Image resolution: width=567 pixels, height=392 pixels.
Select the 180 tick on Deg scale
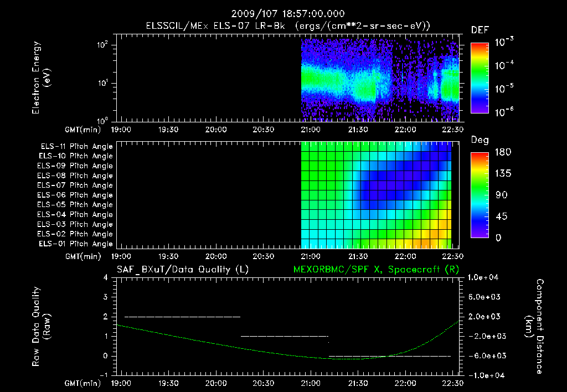[503, 152]
